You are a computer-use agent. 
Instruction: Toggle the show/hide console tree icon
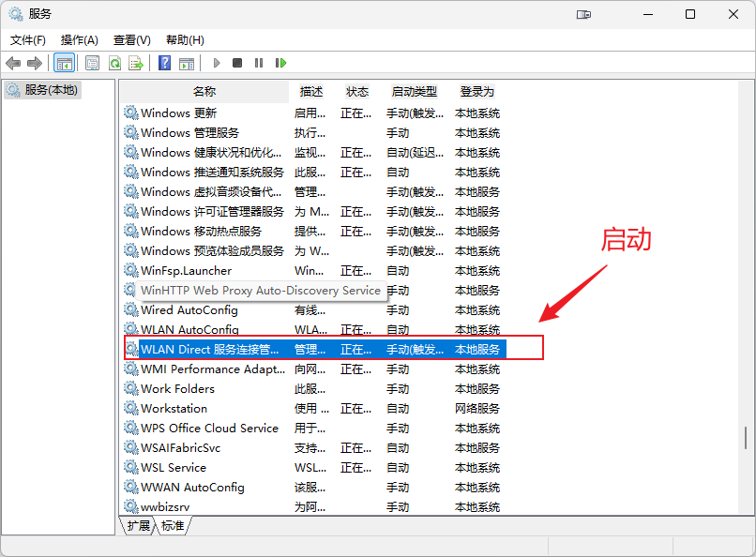(64, 63)
